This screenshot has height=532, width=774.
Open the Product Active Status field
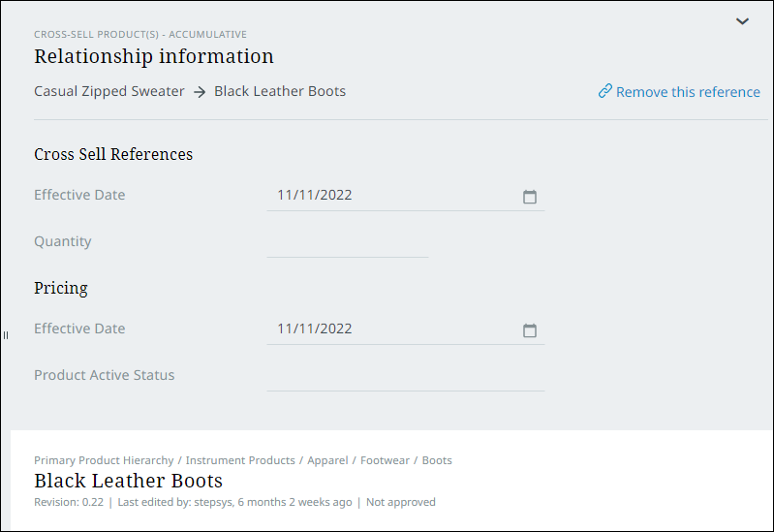pyautogui.click(x=405, y=376)
